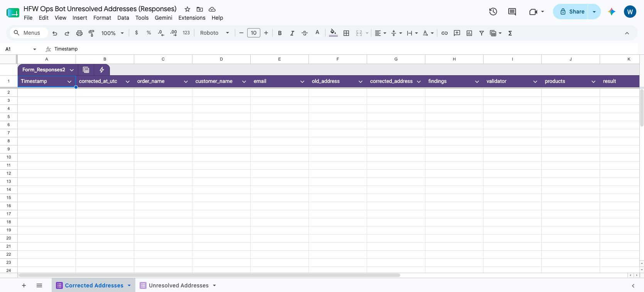Open the Functions sigma icon
Image resolution: width=644 pixels, height=292 pixels.
(510, 33)
